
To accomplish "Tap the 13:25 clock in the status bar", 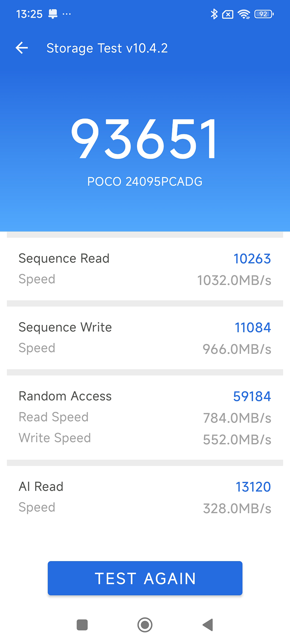I will tap(29, 14).
